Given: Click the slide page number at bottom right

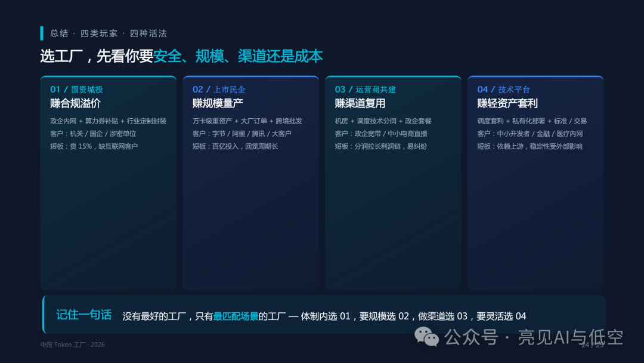Looking at the screenshot, I should click(x=593, y=345).
